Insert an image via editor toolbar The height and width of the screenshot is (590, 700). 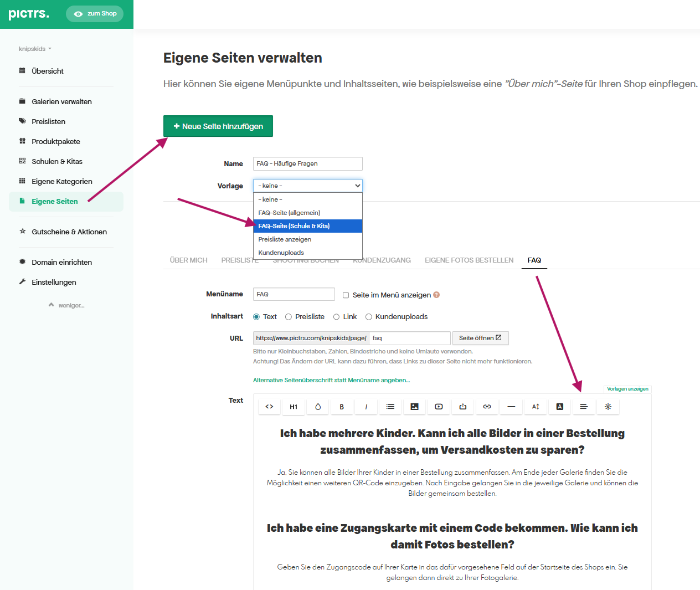pyautogui.click(x=414, y=407)
